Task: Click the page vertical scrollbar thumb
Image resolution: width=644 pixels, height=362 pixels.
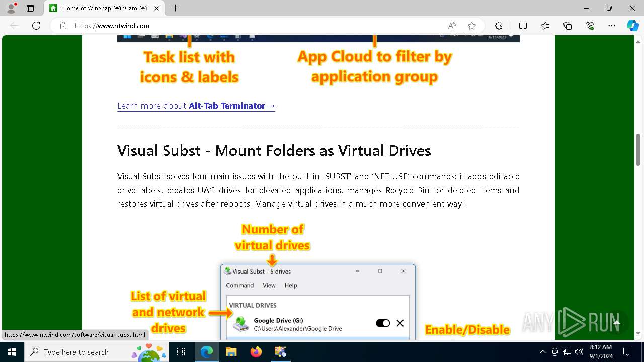Action: (638, 149)
